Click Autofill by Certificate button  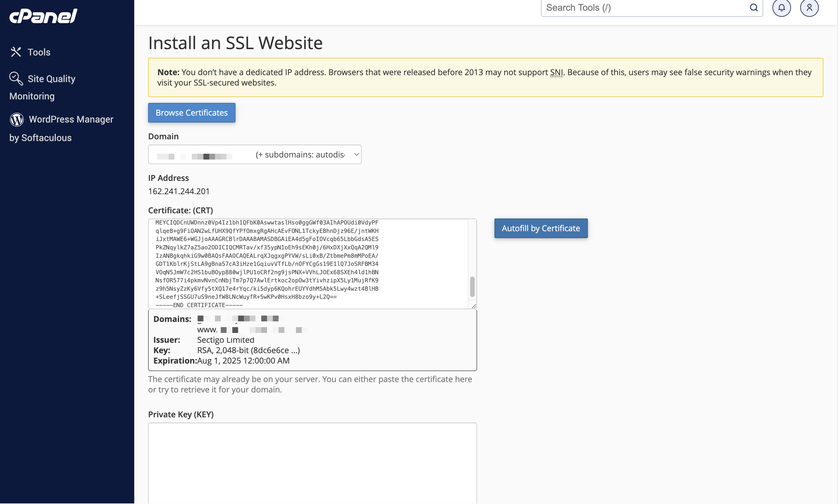point(540,228)
